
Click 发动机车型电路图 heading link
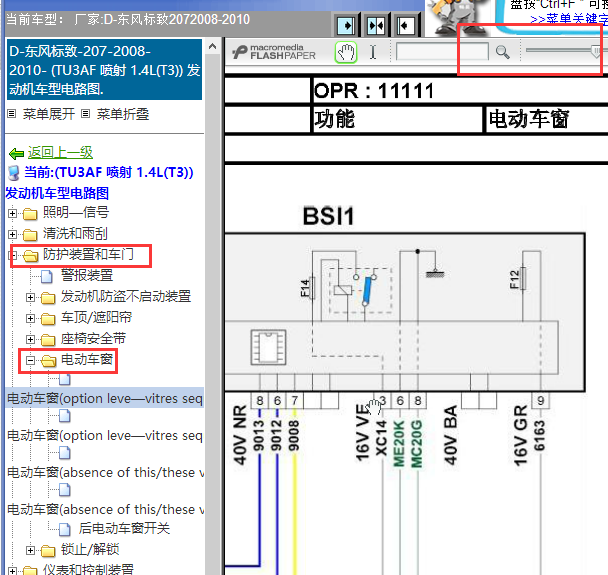point(57,193)
